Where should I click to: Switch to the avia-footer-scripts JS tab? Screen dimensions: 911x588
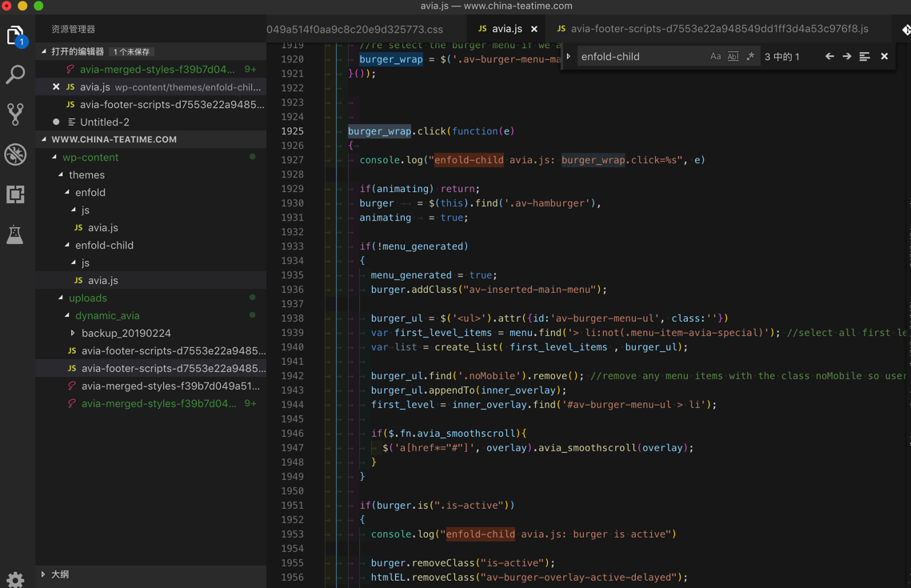(x=718, y=29)
